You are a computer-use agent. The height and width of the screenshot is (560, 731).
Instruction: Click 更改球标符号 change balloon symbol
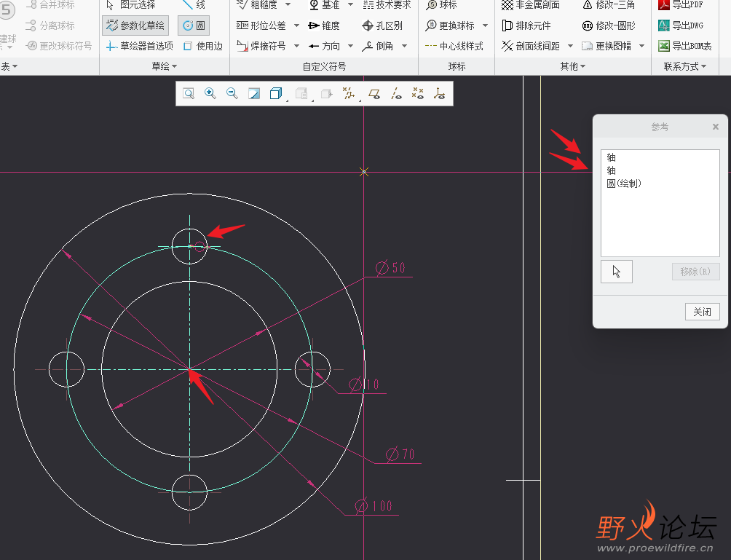[59, 46]
